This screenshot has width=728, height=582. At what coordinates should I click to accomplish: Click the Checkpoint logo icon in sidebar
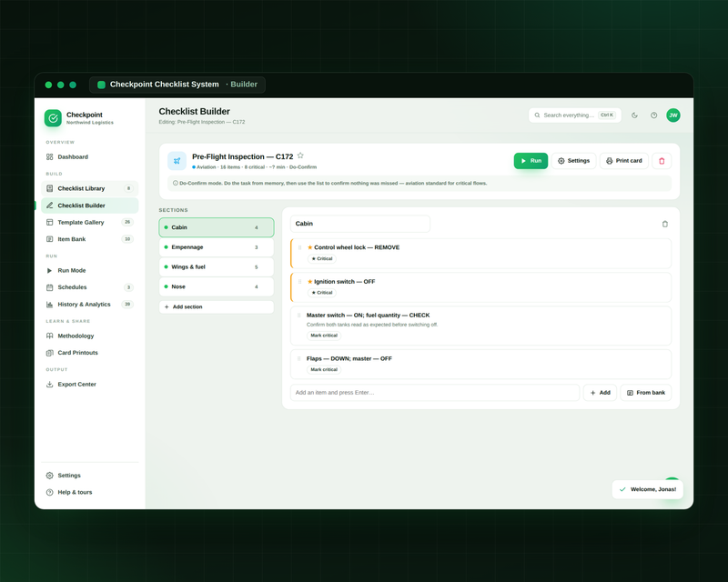click(x=53, y=118)
